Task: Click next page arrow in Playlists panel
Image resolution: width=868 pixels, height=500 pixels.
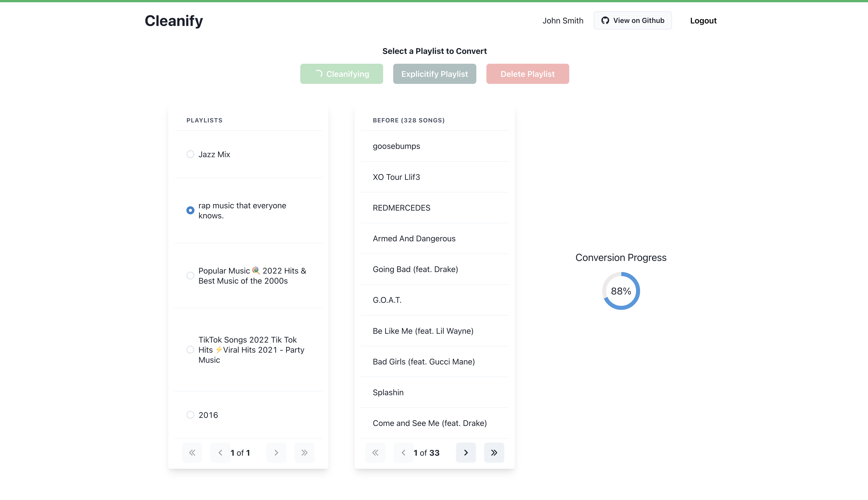Action: point(276,453)
